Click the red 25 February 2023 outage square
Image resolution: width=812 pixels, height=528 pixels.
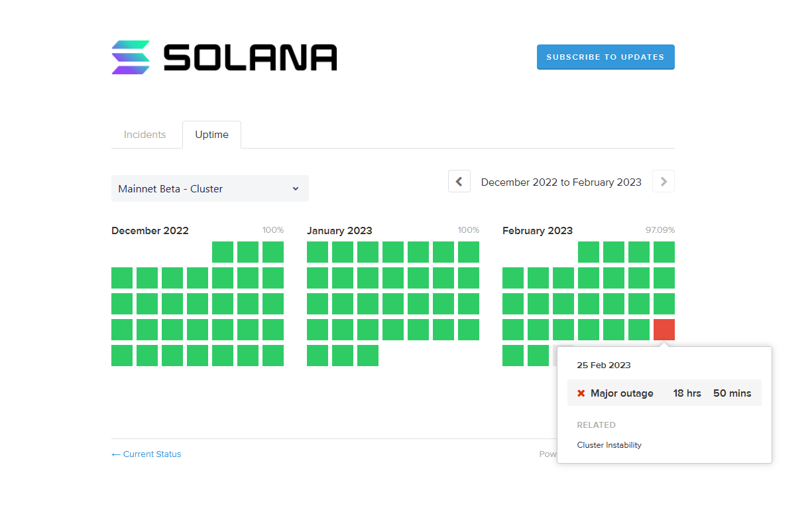(x=664, y=330)
